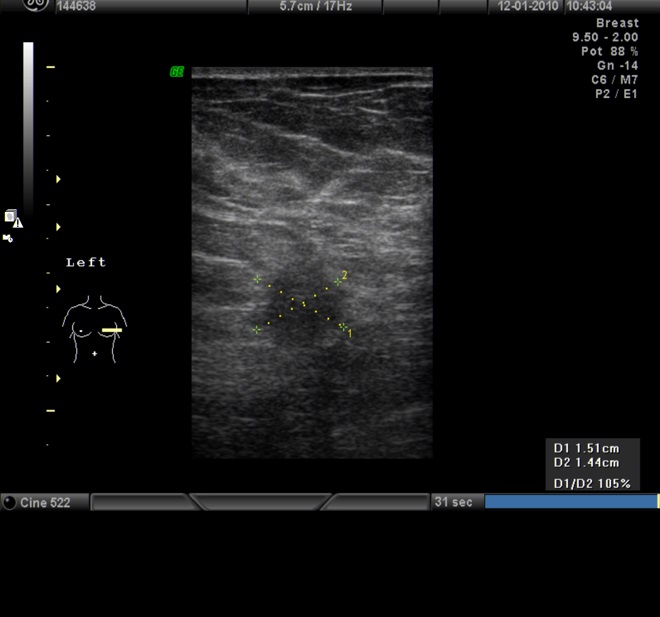Click the D1/D2 105% ratio result
Viewport: 660px width, 617px height.
(592, 484)
